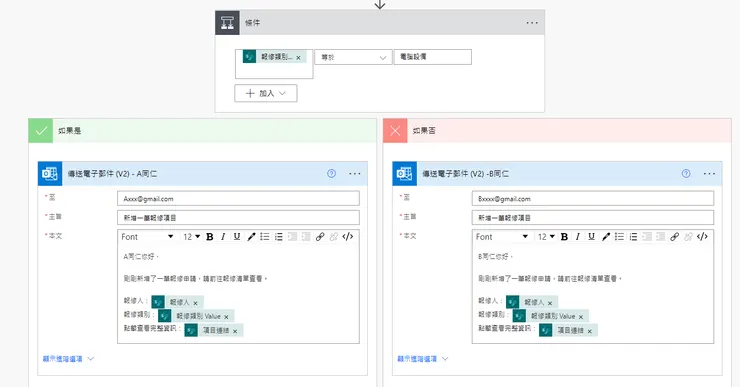This screenshot has width=740, height=387.
Task: Open Font dropdown in A同仁 editor
Action: pyautogui.click(x=148, y=236)
